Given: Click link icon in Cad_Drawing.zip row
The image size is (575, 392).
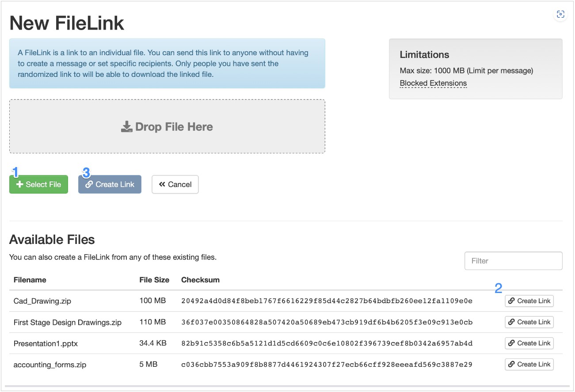Looking at the screenshot, I should pos(511,301).
